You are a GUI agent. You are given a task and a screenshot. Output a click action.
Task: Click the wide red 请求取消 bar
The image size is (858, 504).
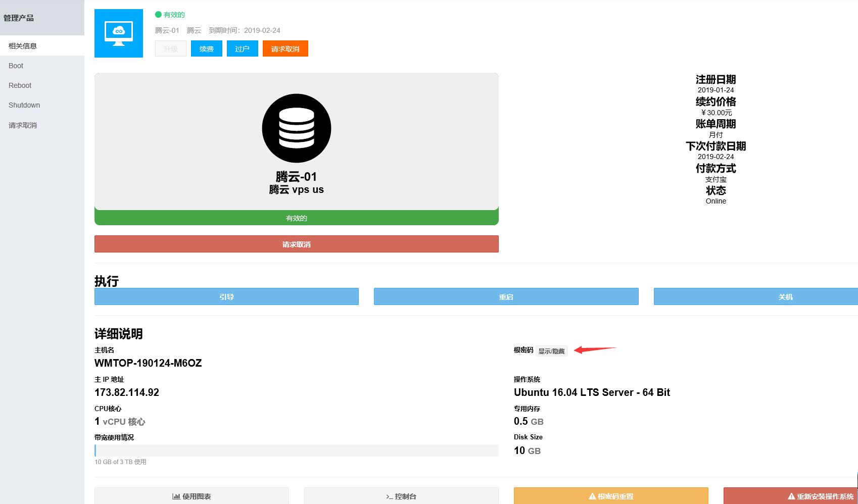click(297, 244)
